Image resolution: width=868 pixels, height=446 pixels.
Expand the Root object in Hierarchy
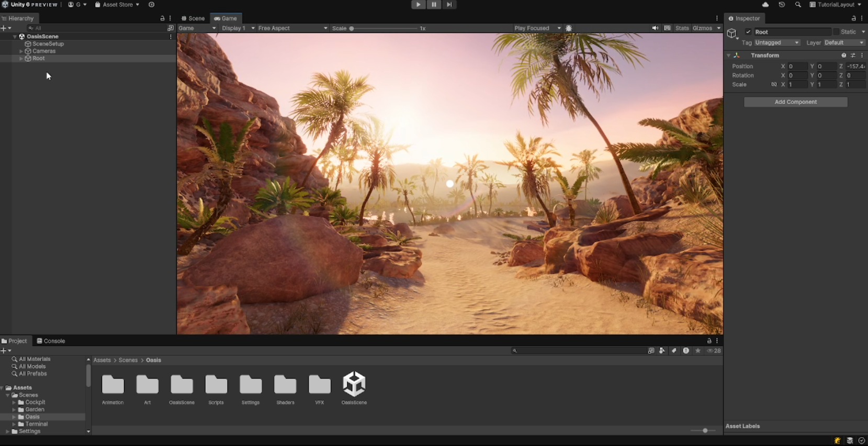pyautogui.click(x=21, y=59)
